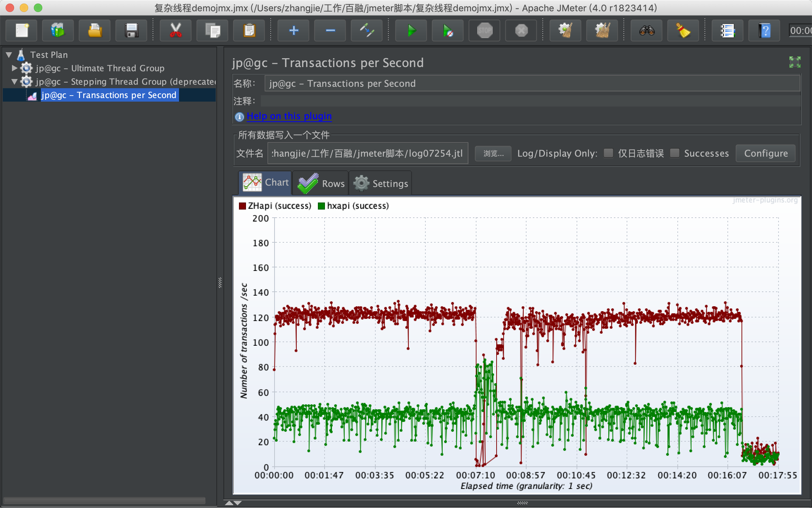Click the Save floppy disk icon
This screenshot has height=508, width=812.
(x=131, y=30)
